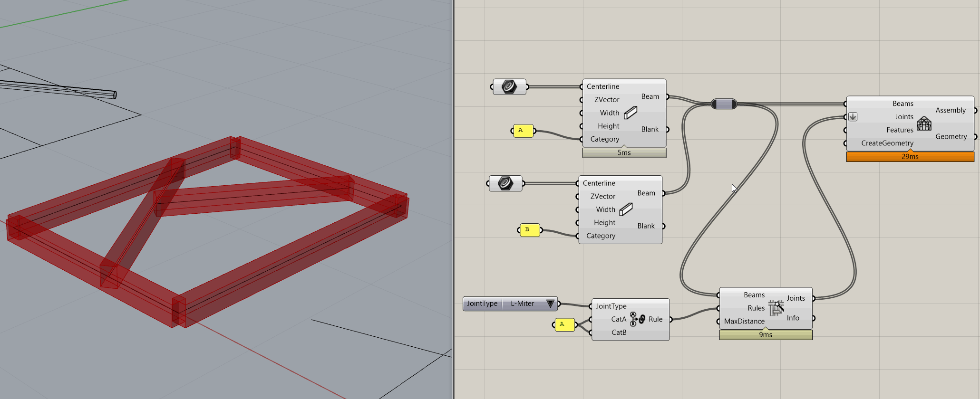The width and height of the screenshot is (980, 399).
Task: Click the joint rule component icon
Action: 637,319
